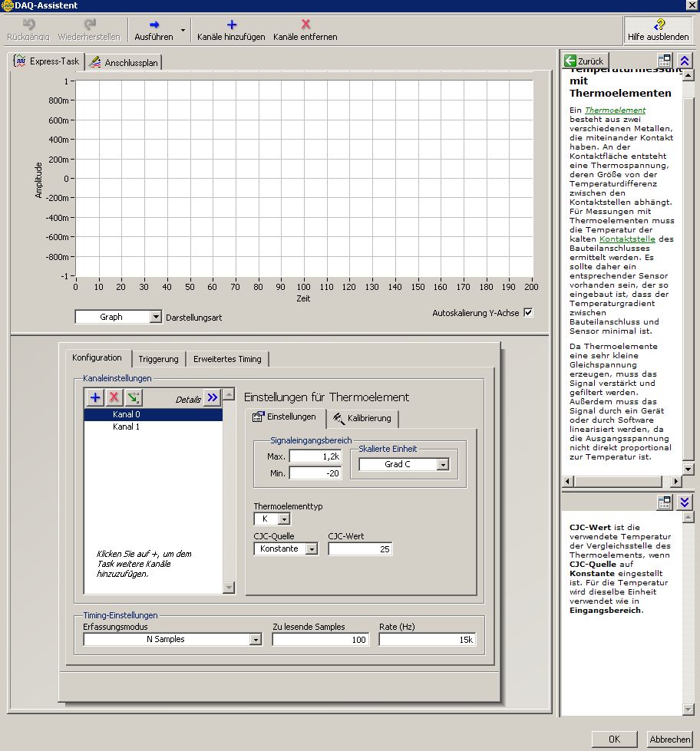Click lower help scroll-up arrow
The image size is (700, 751).
click(x=688, y=517)
